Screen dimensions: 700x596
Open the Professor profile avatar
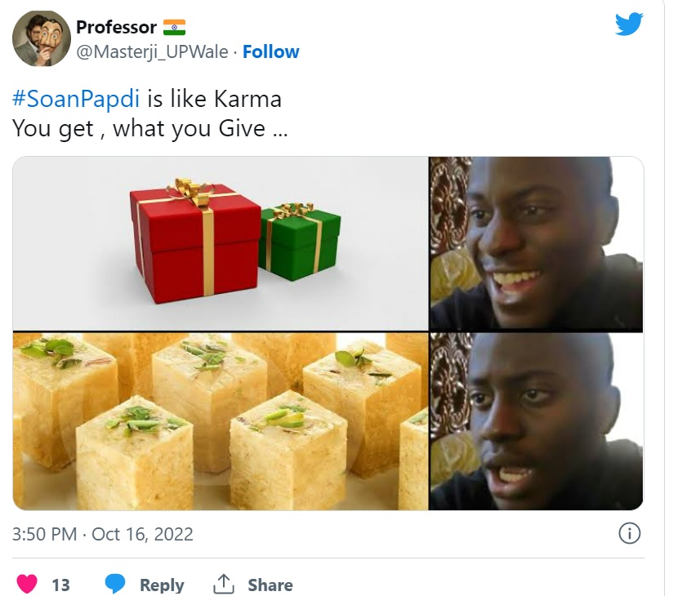(x=42, y=38)
